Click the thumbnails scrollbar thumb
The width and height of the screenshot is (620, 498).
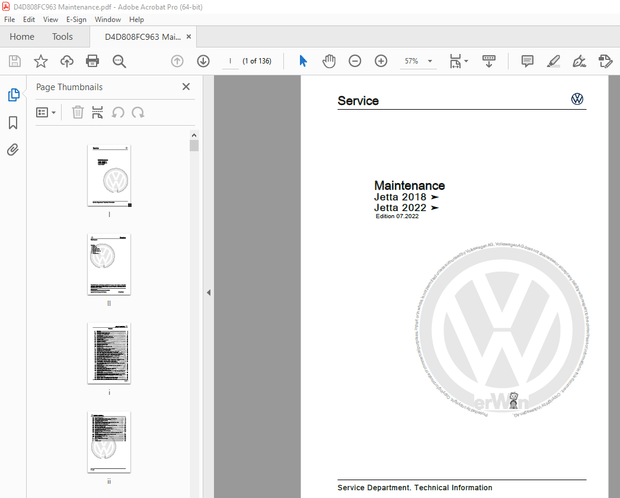[194, 146]
